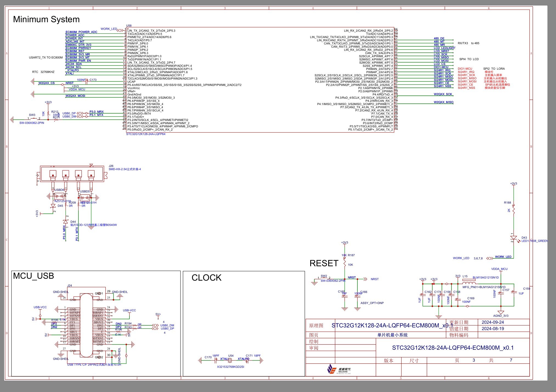This screenshot has height=392, width=556.
Task: Click the STC32G12K128-24A-LQFP64 part name under U58
Action: coord(146,134)
